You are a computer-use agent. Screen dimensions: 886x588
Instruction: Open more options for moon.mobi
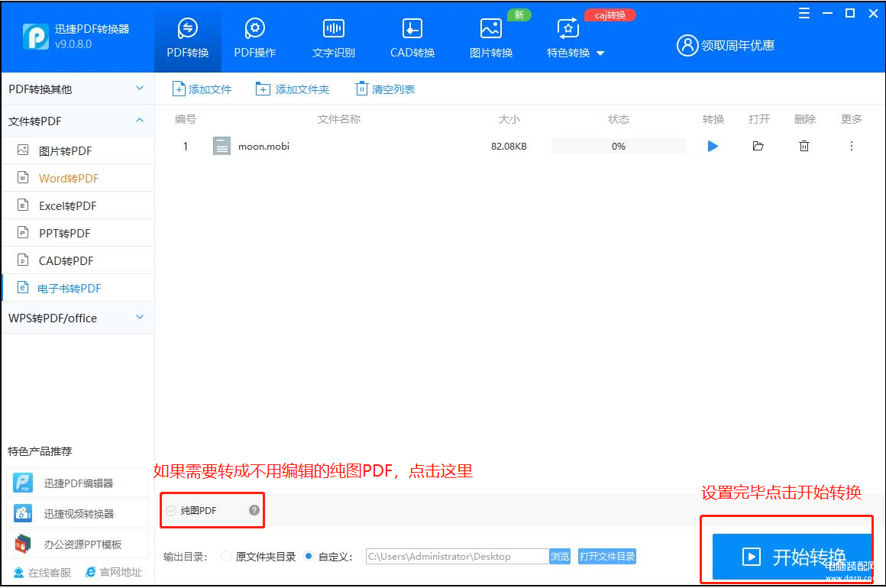point(852,147)
